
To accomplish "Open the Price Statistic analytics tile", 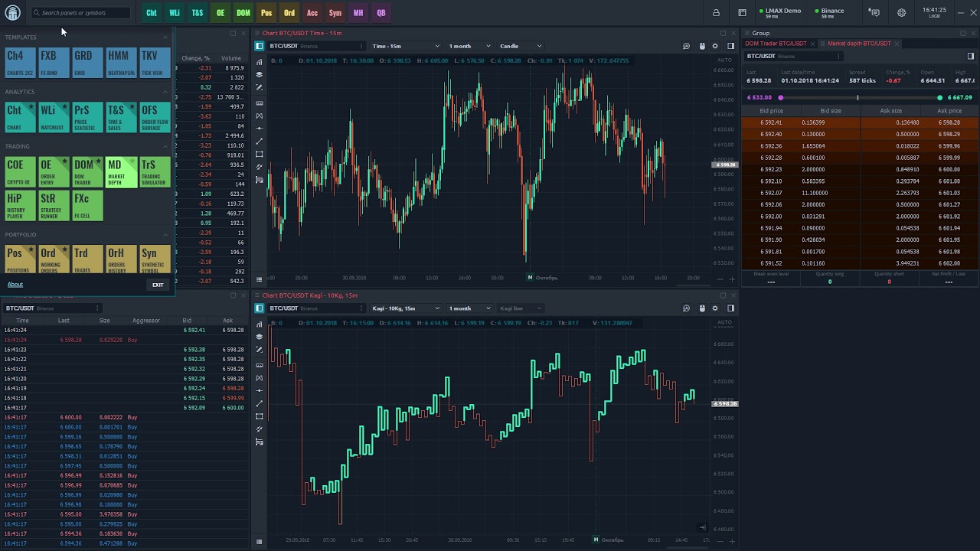I will click(x=87, y=117).
